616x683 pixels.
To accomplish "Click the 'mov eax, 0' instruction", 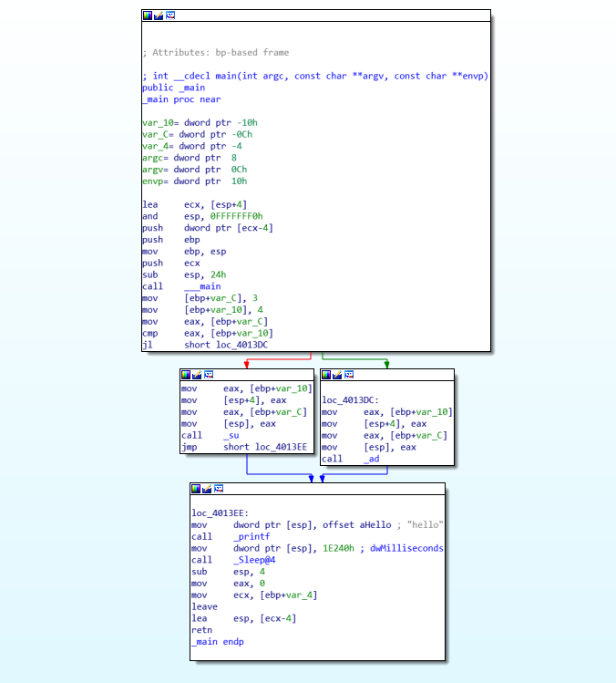I will pyautogui.click(x=228, y=584).
